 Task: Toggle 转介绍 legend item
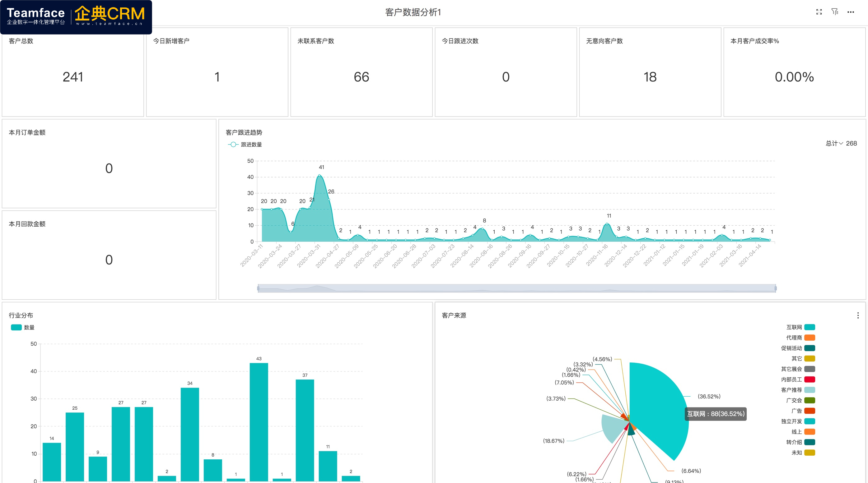coord(800,442)
